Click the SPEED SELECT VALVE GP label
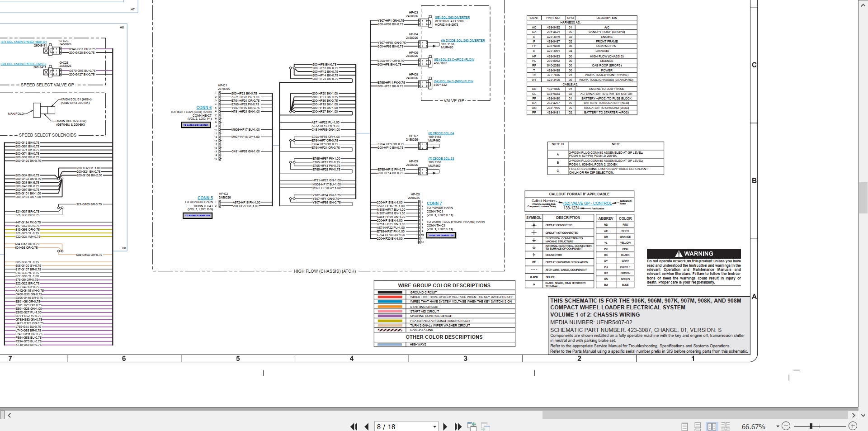Image resolution: width=868 pixels, height=431 pixels. (x=47, y=85)
